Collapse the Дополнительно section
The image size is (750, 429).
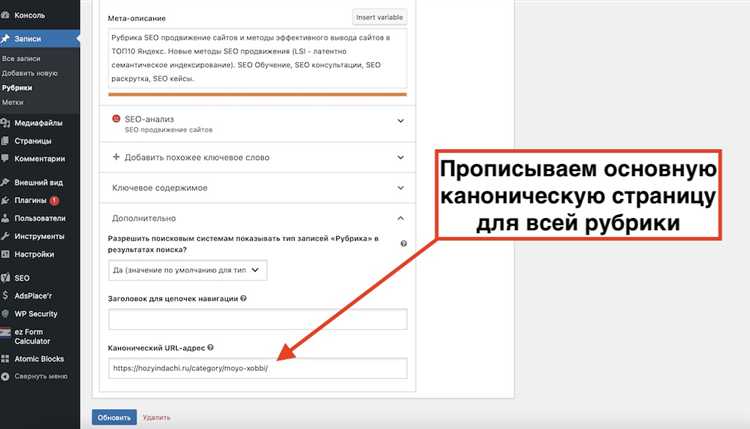(258, 219)
